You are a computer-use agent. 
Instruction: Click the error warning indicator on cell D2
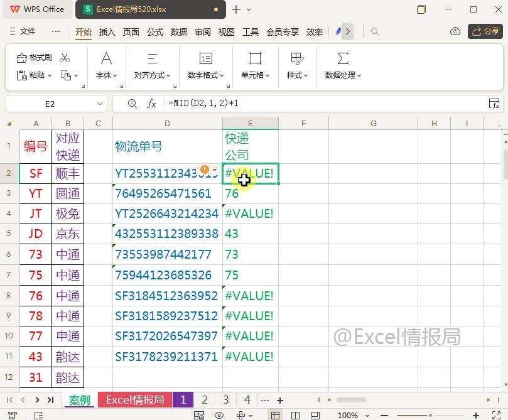click(204, 168)
